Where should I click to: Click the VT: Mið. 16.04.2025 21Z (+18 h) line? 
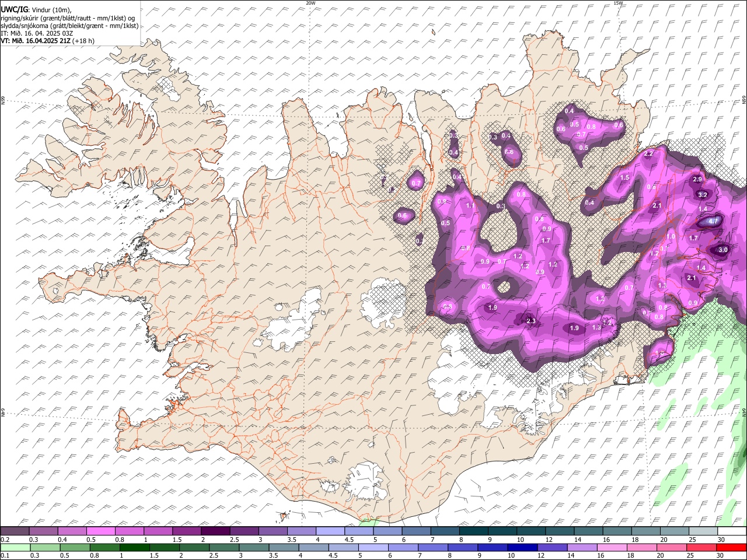(47, 41)
